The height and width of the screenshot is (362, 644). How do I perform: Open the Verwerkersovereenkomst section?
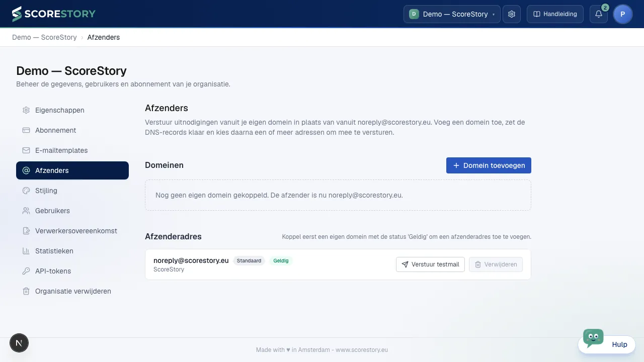coord(72,231)
